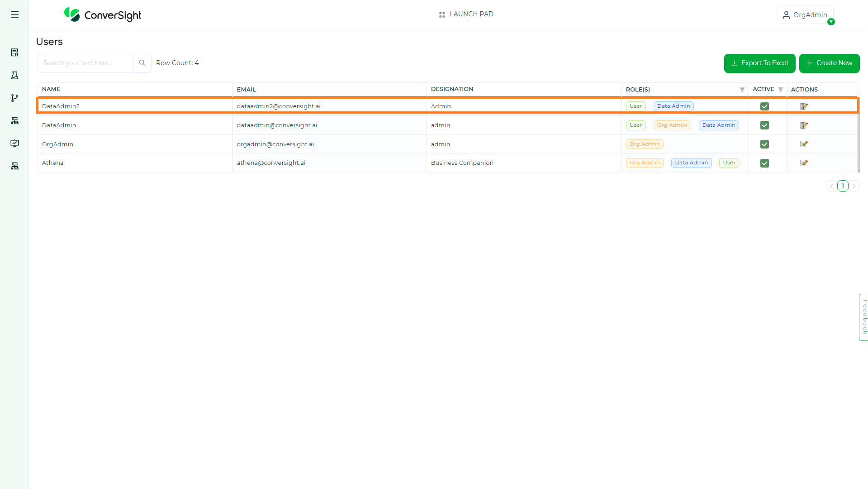This screenshot has width=868, height=489.
Task: Open the LAUNCH PAD menu
Action: 466,14
